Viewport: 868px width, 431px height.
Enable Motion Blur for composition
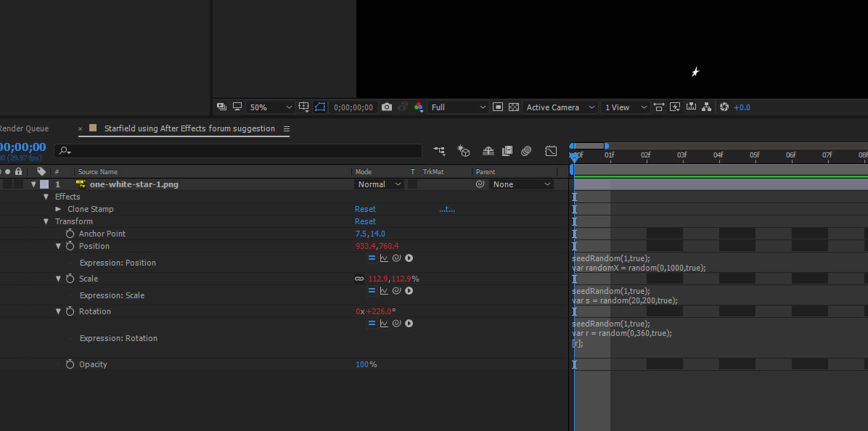526,150
